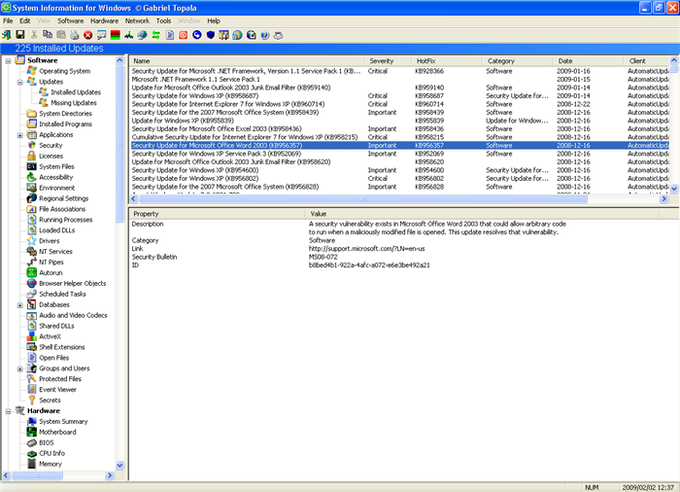Click the Value column header
Screen dimensions: 680x492
pos(482,214)
